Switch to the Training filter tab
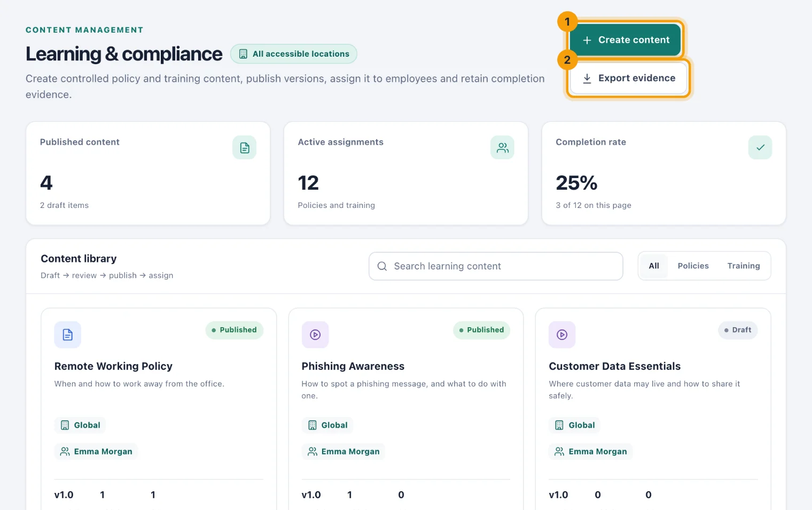812x510 pixels. point(744,266)
